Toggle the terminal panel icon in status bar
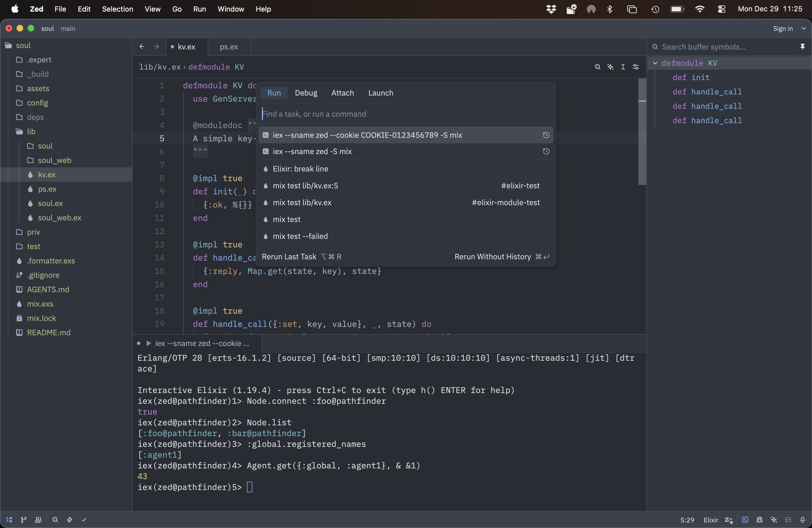 [x=745, y=520]
